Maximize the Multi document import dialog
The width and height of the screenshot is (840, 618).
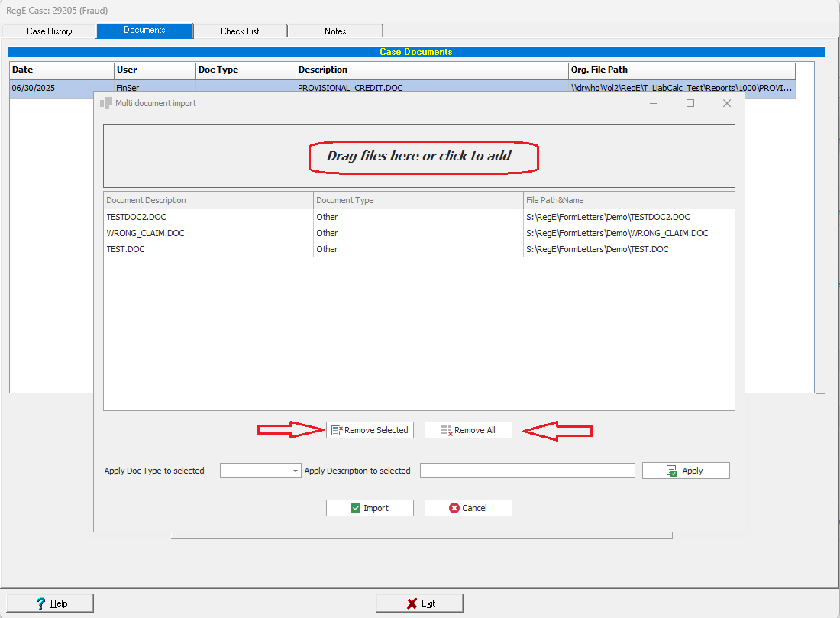690,103
